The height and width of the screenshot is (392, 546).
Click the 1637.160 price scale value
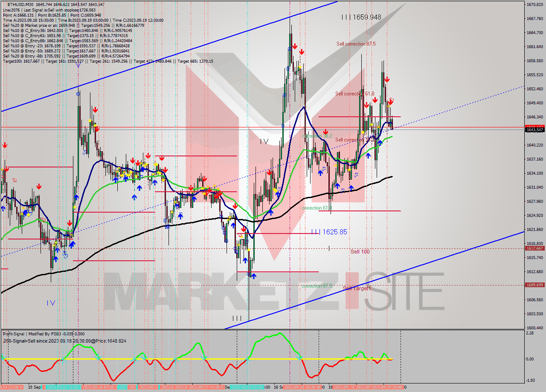(x=534, y=159)
